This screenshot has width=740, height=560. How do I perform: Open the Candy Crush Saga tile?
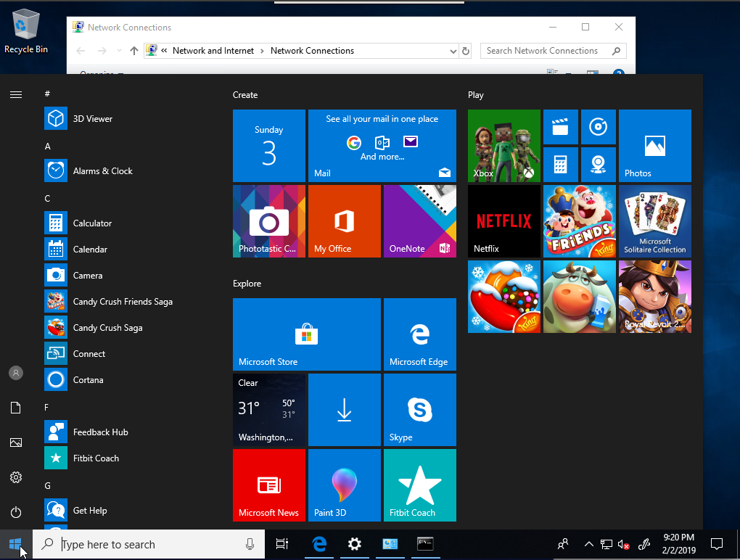504,297
